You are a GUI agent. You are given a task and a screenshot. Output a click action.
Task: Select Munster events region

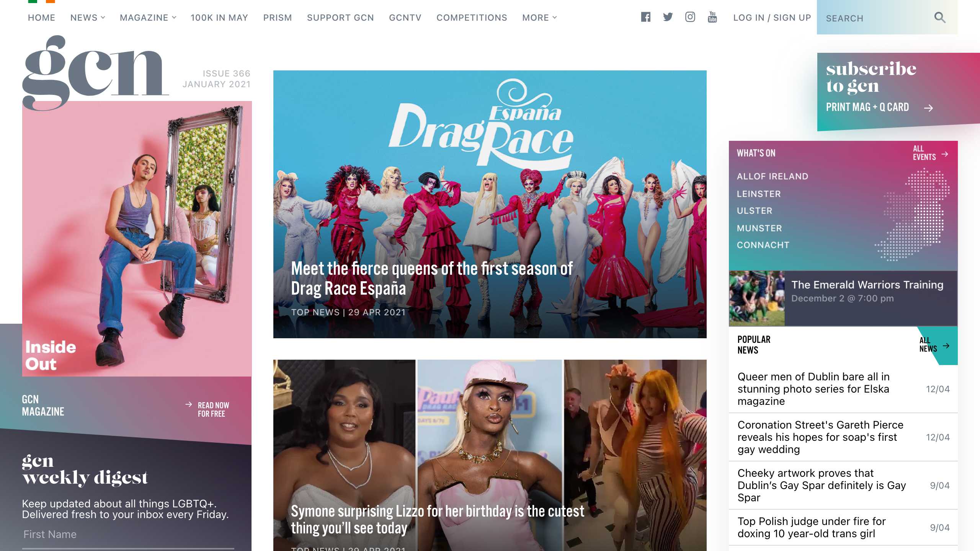pyautogui.click(x=759, y=228)
